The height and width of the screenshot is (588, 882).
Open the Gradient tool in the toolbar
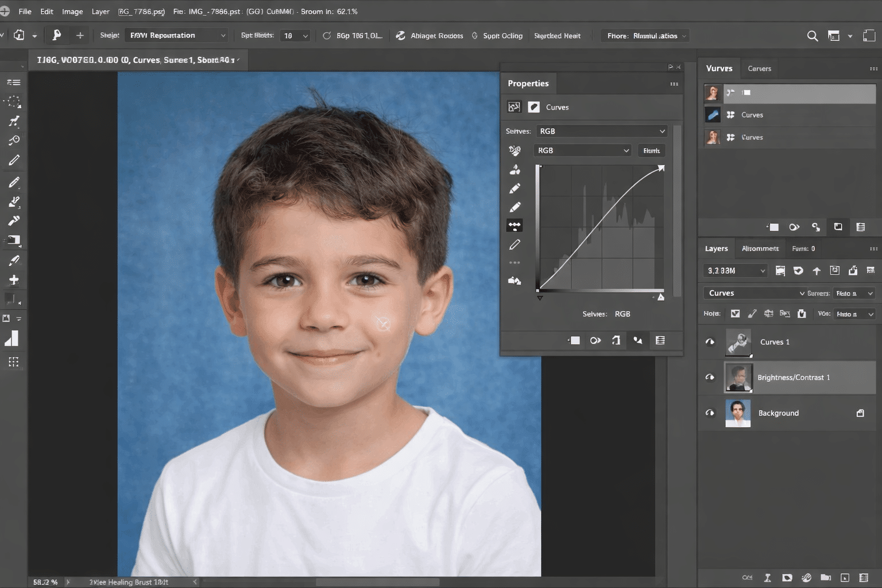[x=14, y=338]
